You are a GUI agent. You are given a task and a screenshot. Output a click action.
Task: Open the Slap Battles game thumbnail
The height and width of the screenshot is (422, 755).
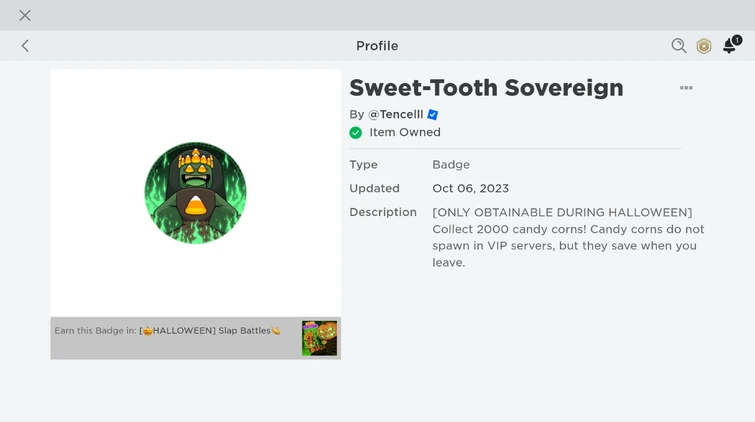[x=319, y=338]
